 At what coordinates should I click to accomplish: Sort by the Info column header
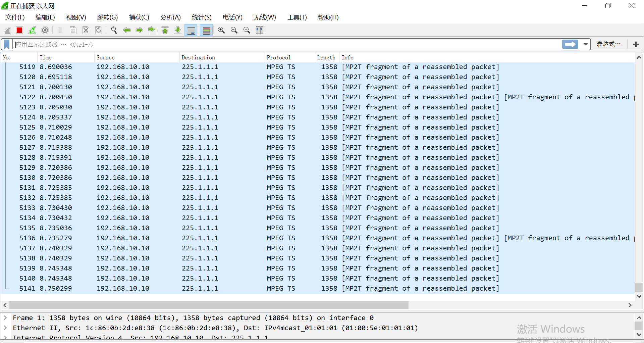tap(487, 57)
